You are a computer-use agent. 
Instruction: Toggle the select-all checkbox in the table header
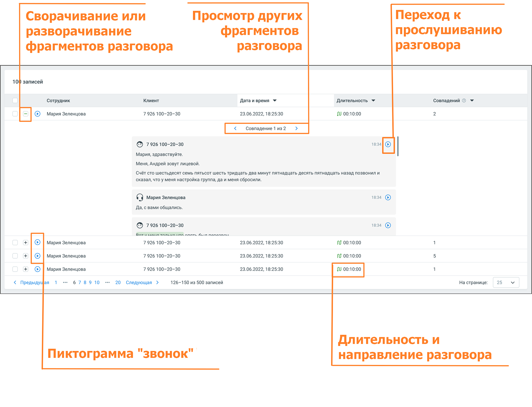15,100
